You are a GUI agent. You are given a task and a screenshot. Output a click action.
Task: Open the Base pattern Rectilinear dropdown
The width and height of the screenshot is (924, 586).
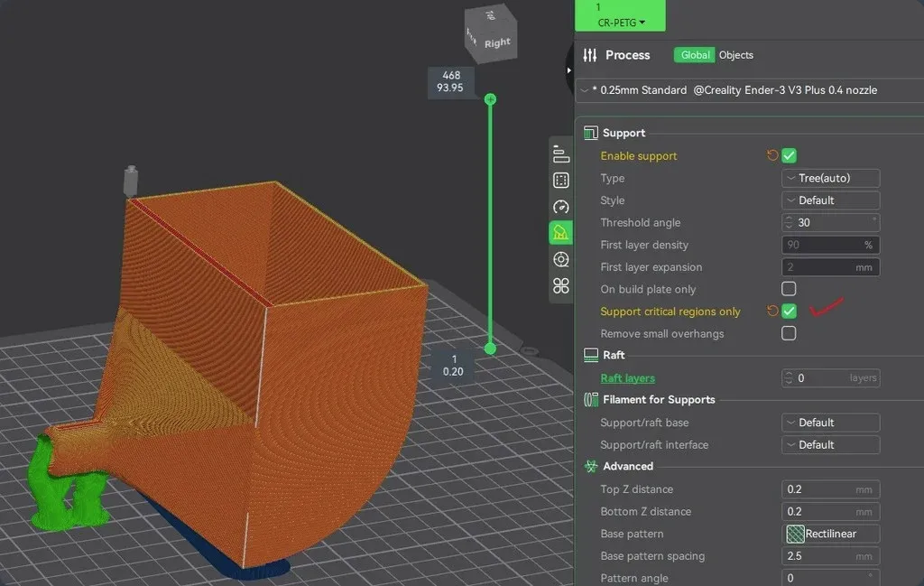pos(830,534)
